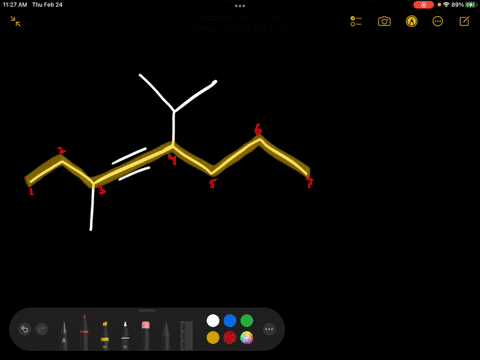480x360 pixels.
Task: Select the lasso selection tool
Action: (x=166, y=335)
